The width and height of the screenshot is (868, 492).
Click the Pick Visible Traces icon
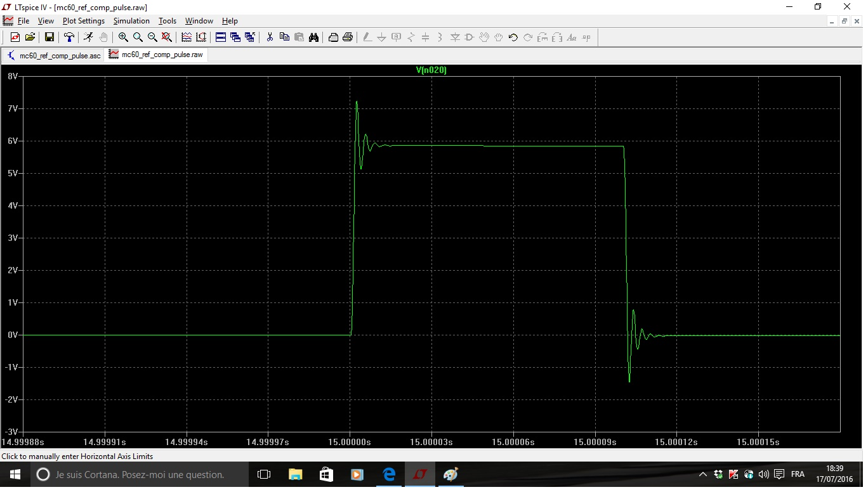(x=187, y=37)
